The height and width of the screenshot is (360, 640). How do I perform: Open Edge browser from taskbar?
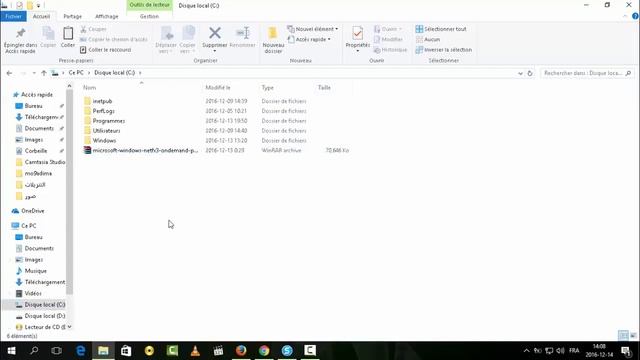point(80,351)
